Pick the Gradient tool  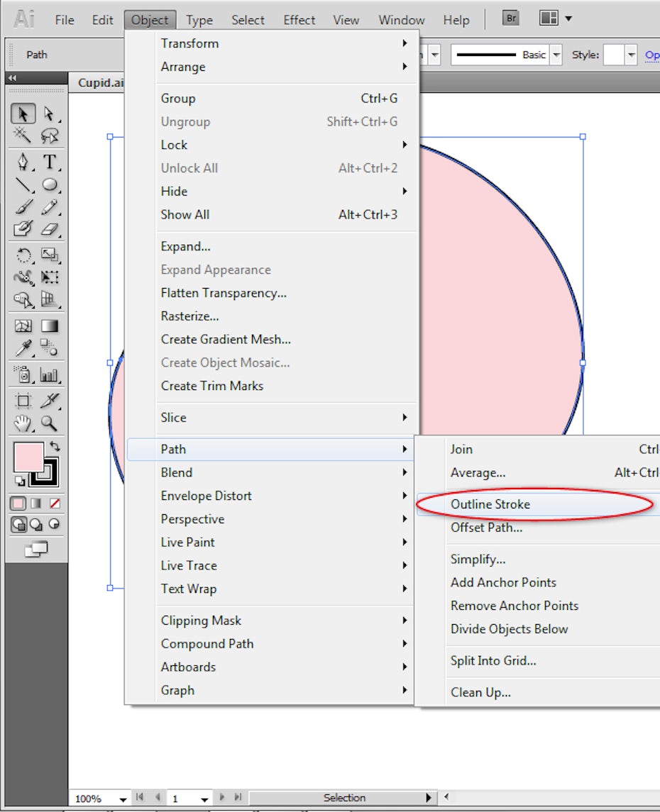coord(49,326)
